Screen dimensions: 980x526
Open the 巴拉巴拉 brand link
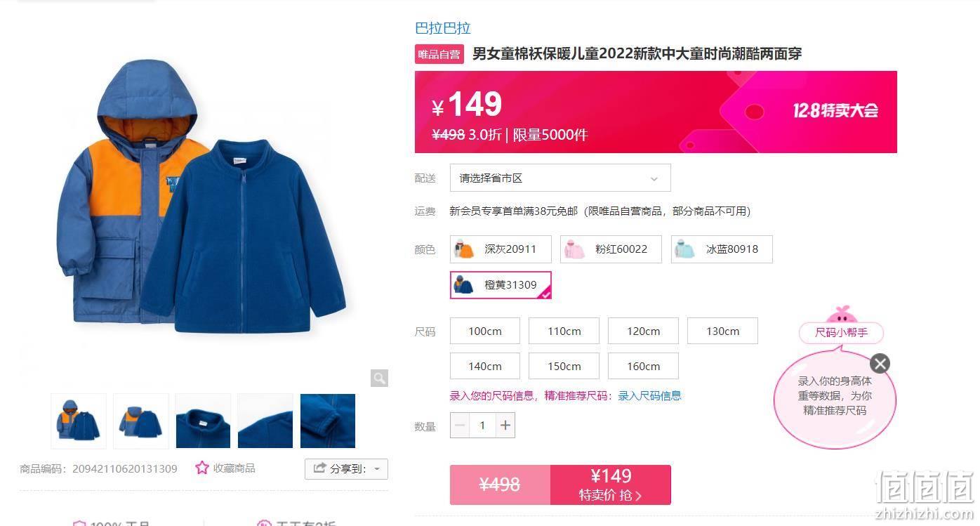point(443,28)
